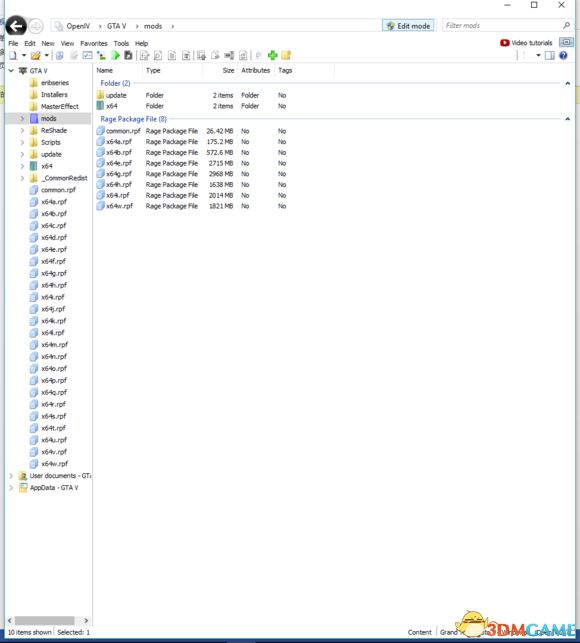580x643 pixels.
Task: Click the document icon in the address bar
Action: 59,26
